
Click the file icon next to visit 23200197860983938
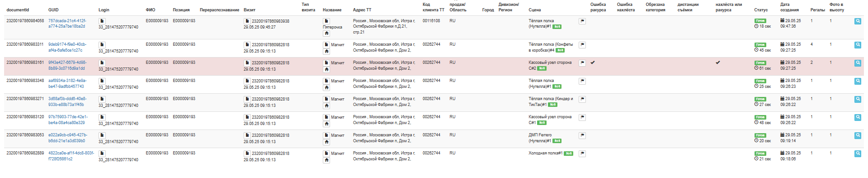coord(247,21)
